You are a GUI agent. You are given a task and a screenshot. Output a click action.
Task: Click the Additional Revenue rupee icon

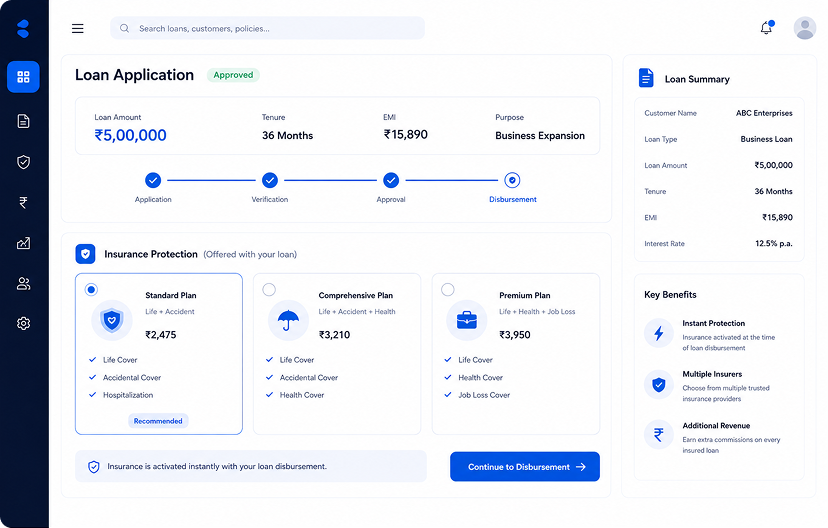658,435
